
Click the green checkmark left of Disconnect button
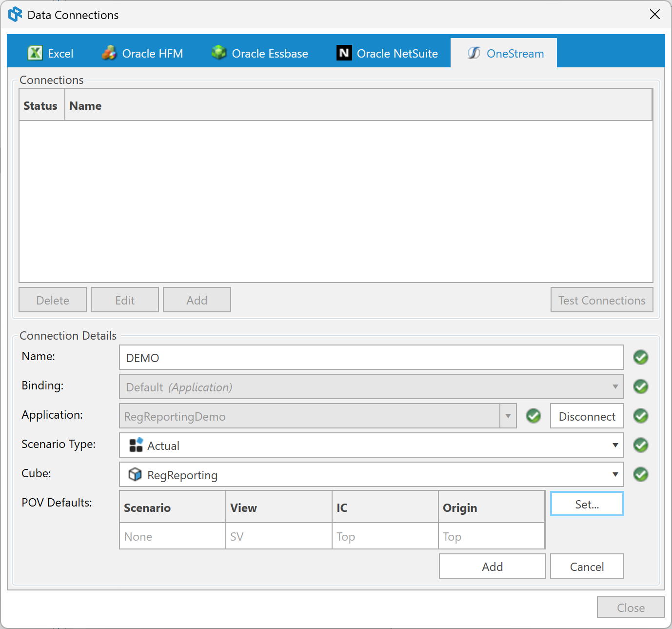point(534,416)
